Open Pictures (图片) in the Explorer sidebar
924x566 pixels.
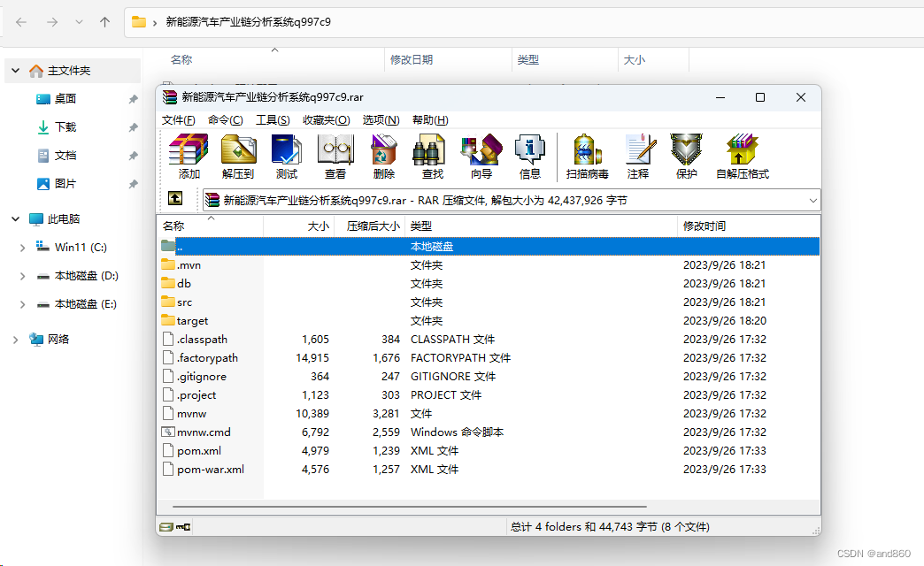click(x=65, y=184)
